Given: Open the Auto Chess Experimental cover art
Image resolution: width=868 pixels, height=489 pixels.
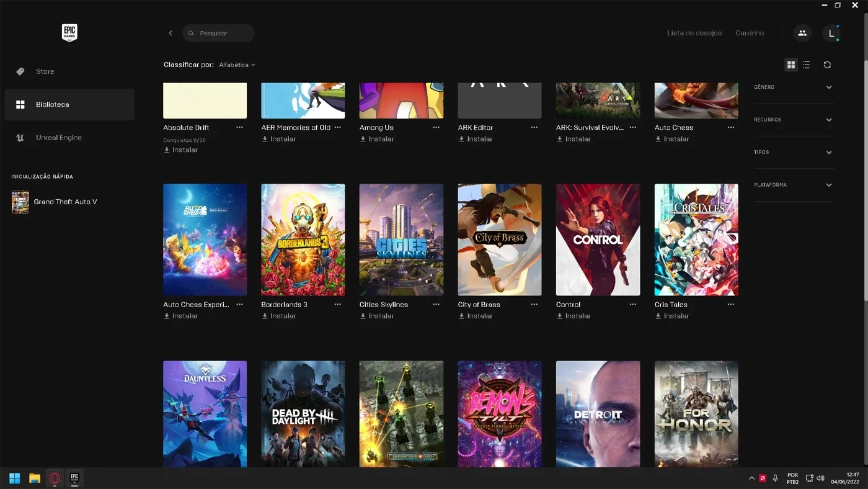Looking at the screenshot, I should 205,240.
